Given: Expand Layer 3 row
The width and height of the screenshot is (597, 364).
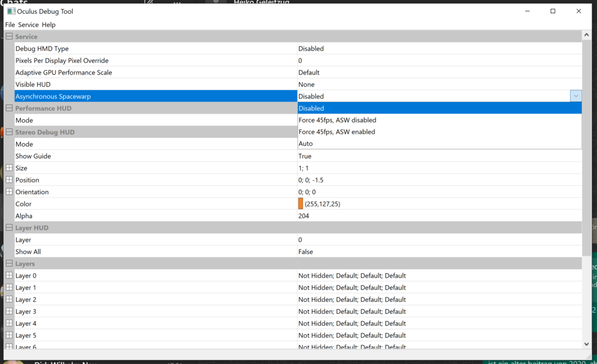Looking at the screenshot, I should click(x=9, y=311).
